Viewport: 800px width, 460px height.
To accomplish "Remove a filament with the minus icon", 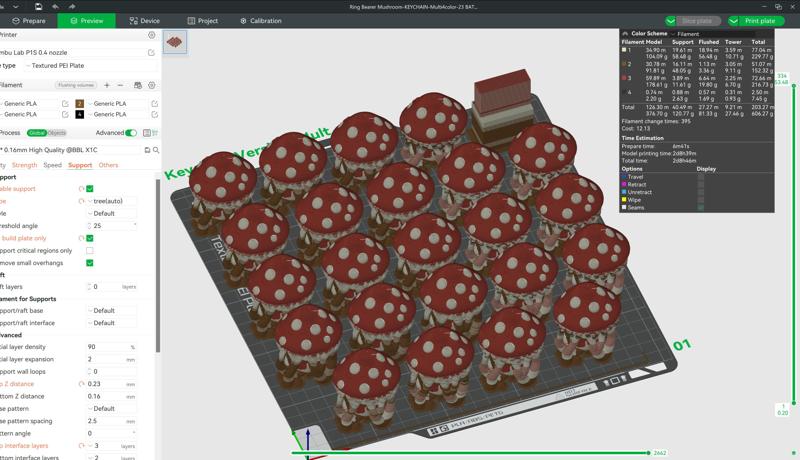I will pyautogui.click(x=120, y=85).
